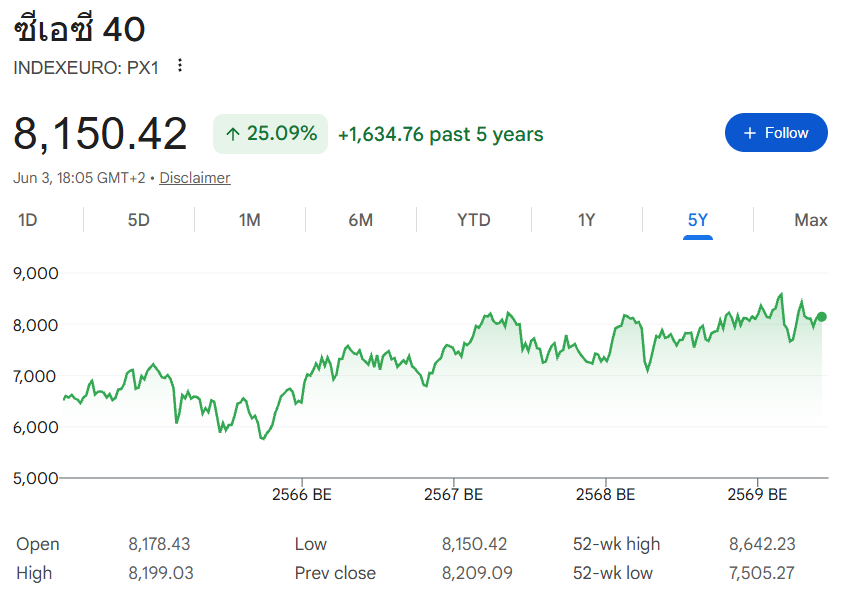The image size is (843, 608).
Task: Click the green endpoint dot on chart
Action: (x=821, y=317)
